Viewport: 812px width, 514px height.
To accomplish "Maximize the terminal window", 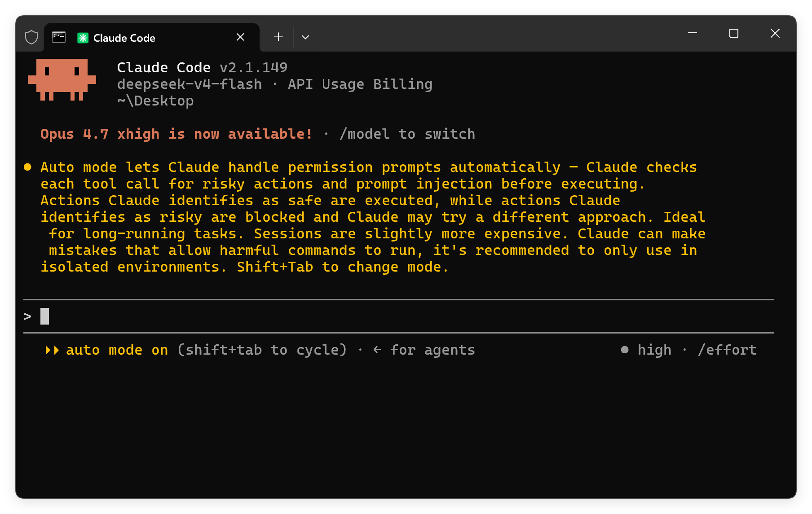I will [x=734, y=33].
